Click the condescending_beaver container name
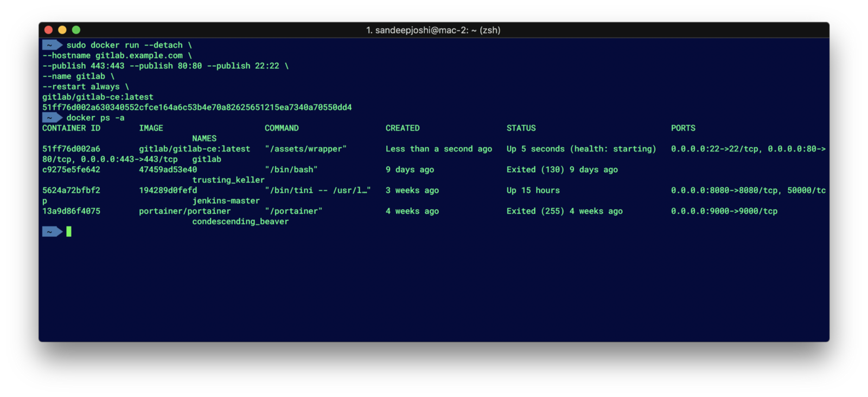The width and height of the screenshot is (868, 397). pyautogui.click(x=240, y=222)
